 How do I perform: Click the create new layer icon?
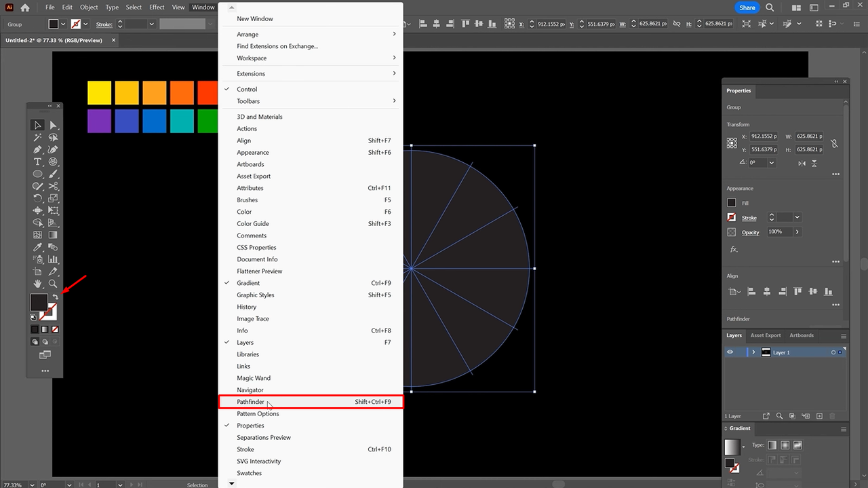tap(819, 416)
